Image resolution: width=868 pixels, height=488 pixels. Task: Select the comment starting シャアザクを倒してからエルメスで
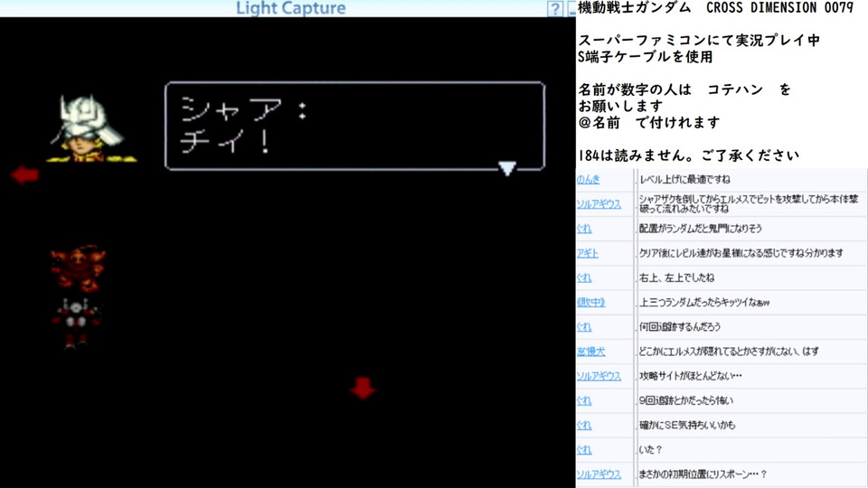[749, 203]
